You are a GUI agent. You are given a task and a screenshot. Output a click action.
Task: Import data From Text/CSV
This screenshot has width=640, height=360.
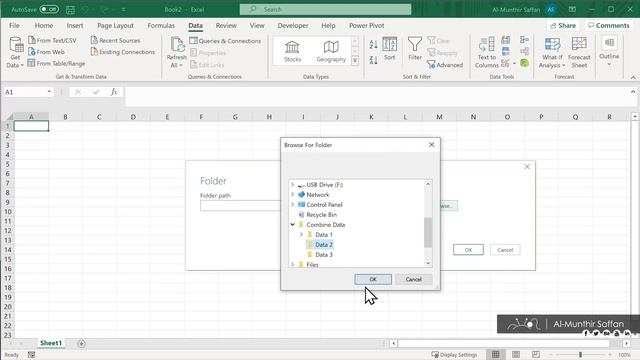point(52,40)
